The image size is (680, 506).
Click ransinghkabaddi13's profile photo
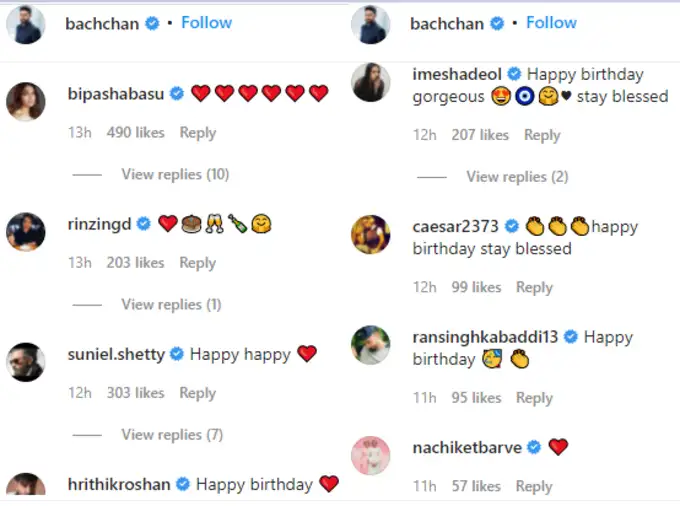coord(371,346)
